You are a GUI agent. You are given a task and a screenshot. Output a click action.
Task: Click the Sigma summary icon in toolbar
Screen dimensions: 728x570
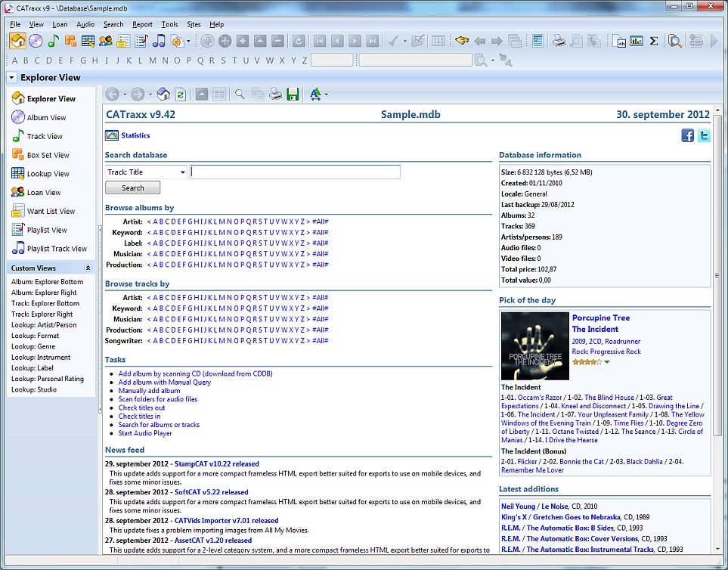pos(654,41)
